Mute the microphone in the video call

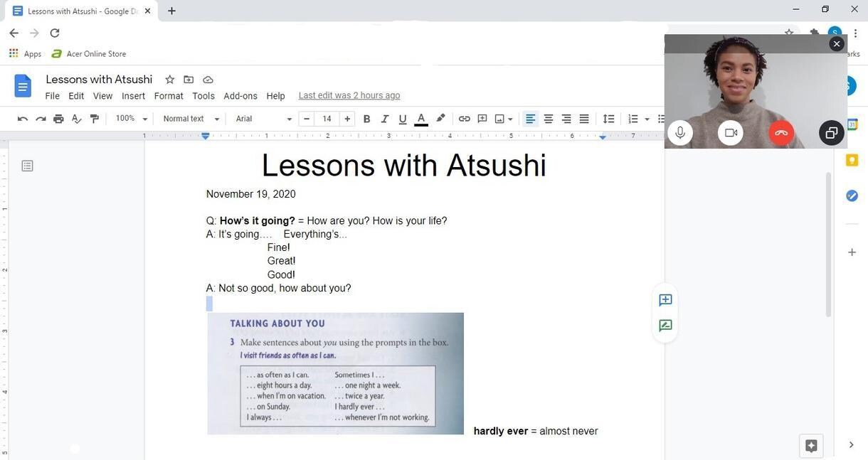[x=680, y=132]
